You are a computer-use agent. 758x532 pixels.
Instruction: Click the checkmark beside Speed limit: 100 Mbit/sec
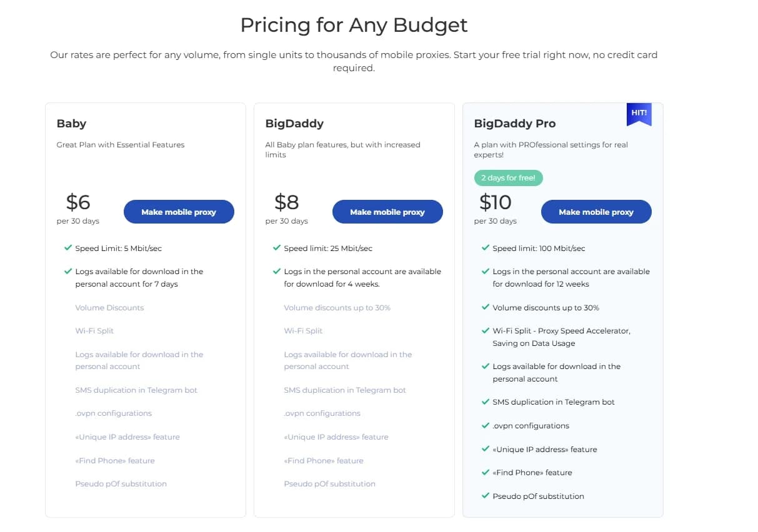coord(486,248)
